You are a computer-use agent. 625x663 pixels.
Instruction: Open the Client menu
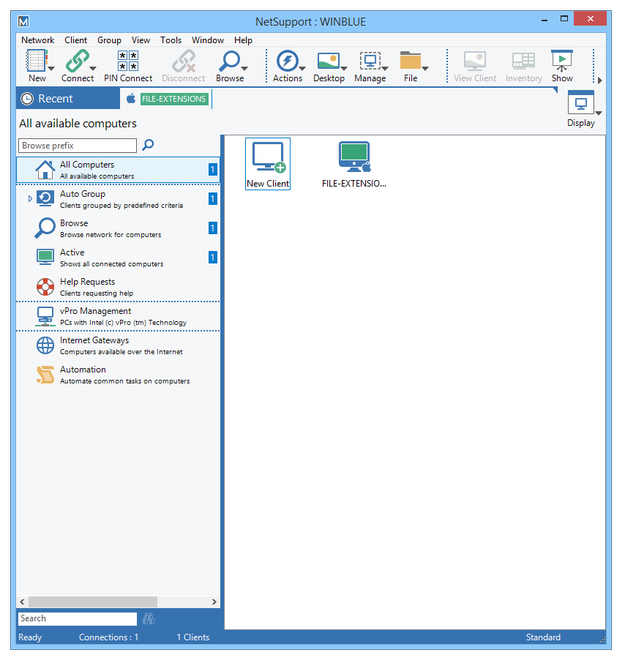pos(76,40)
